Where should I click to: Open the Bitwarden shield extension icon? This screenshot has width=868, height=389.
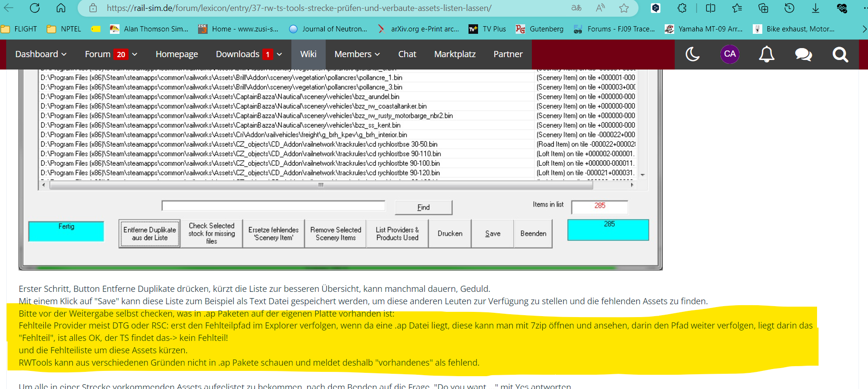coord(656,8)
